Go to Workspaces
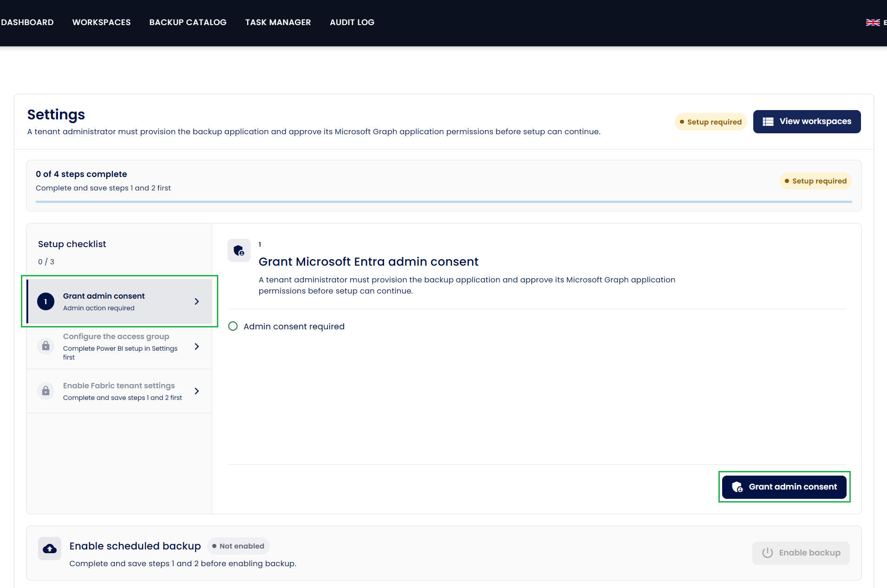This screenshot has height=588, width=887. pyautogui.click(x=101, y=22)
